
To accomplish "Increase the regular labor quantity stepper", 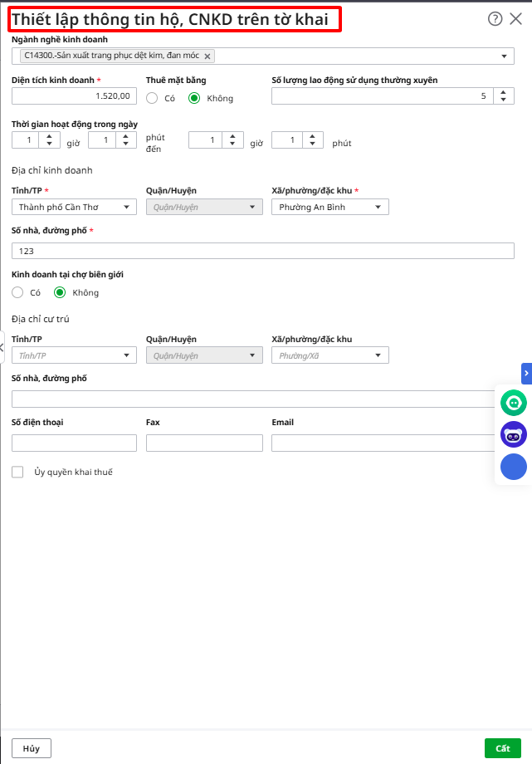I will [503, 92].
